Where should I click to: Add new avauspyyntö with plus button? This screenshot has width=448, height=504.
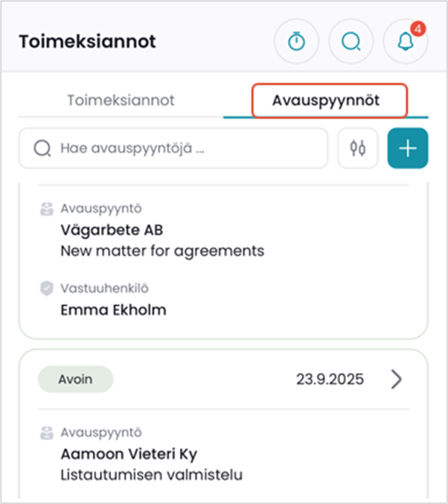click(408, 149)
